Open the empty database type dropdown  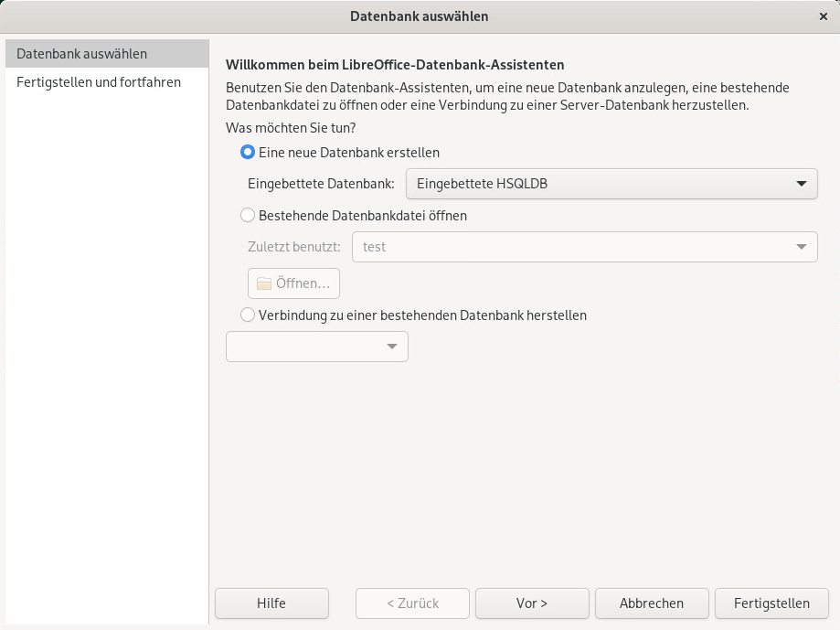pyautogui.click(x=316, y=347)
